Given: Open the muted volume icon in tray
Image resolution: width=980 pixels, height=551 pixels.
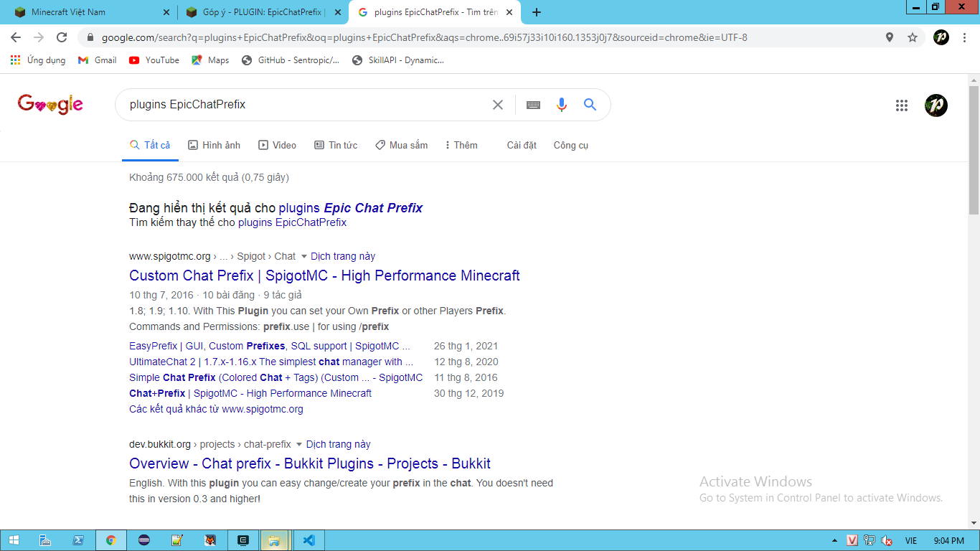Looking at the screenshot, I should point(887,540).
